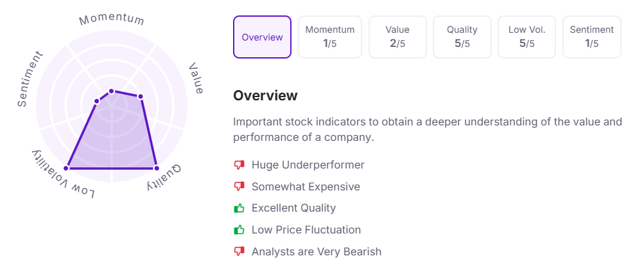Click thumbs-down icon next to Somewhat Expensive
Screen dimensions: 644x274
pyautogui.click(x=239, y=187)
